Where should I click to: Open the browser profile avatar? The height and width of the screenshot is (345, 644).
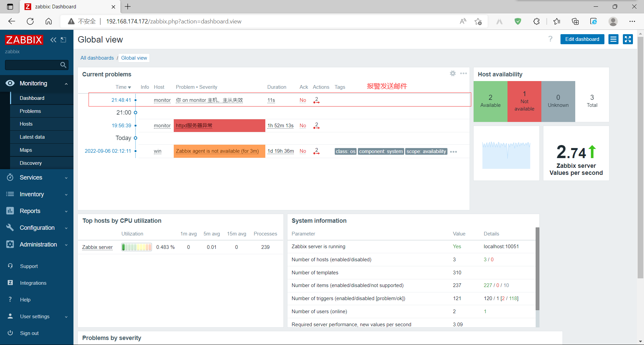(x=613, y=21)
